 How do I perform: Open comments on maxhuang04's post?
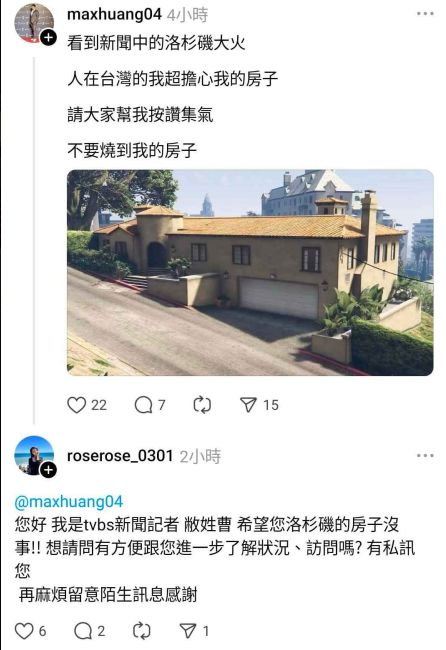pyautogui.click(x=143, y=405)
